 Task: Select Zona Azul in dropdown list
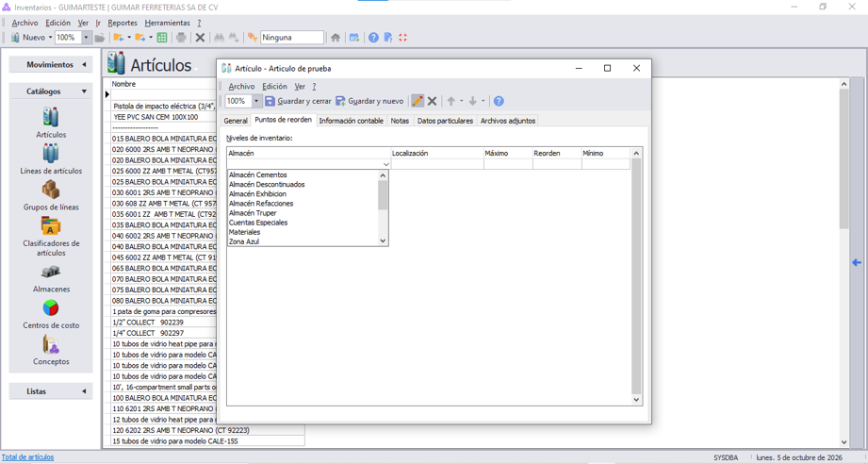pyautogui.click(x=244, y=241)
